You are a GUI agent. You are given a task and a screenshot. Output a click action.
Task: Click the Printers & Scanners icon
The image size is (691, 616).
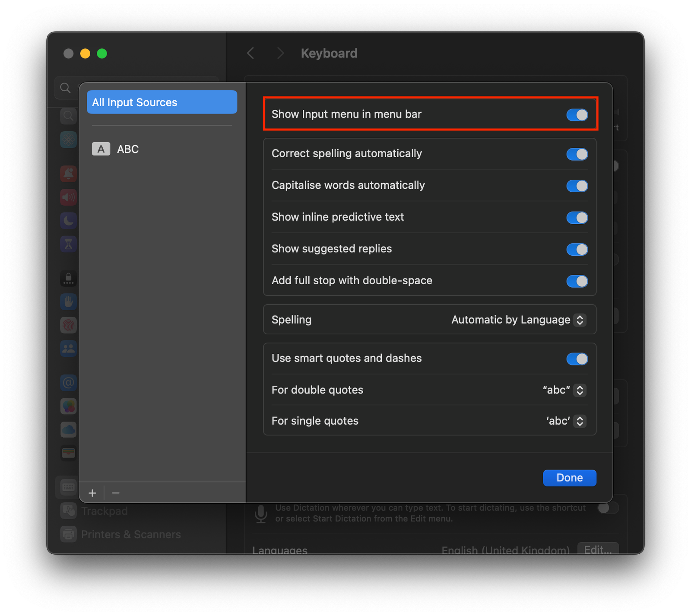tap(68, 534)
